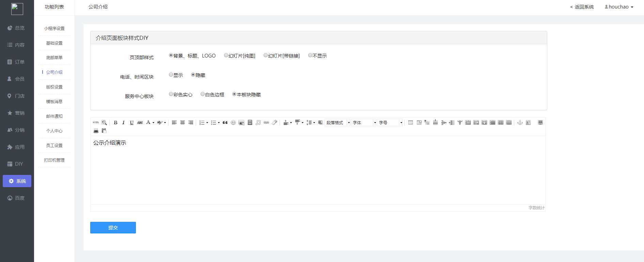Click the 字数统计 word count label
The width and height of the screenshot is (644, 262).
pos(536,208)
